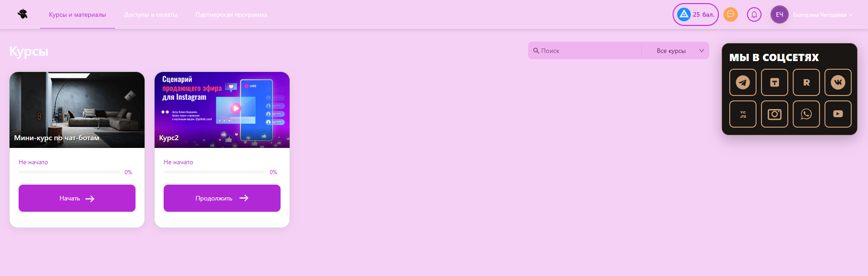
Task: Open the Instagram camera icon link
Action: (x=774, y=114)
